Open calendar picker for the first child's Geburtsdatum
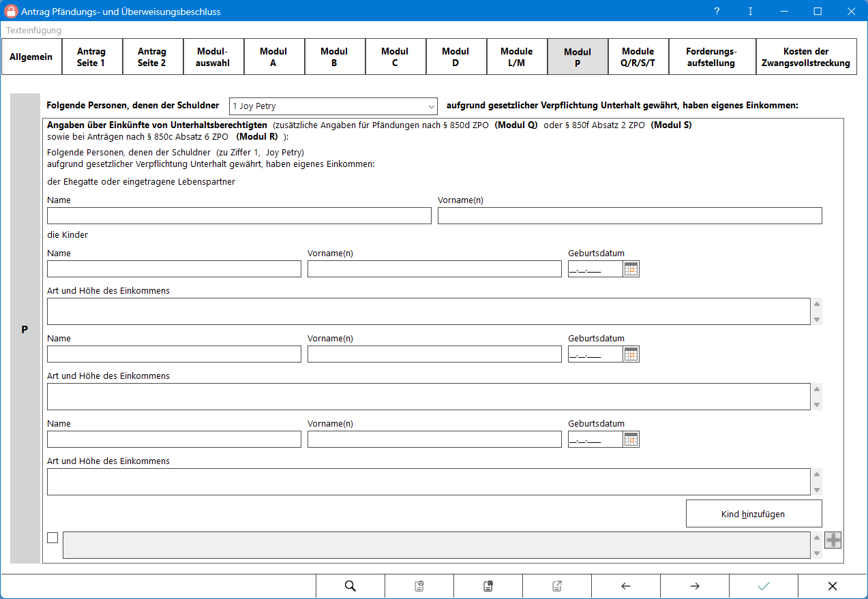 tap(631, 269)
